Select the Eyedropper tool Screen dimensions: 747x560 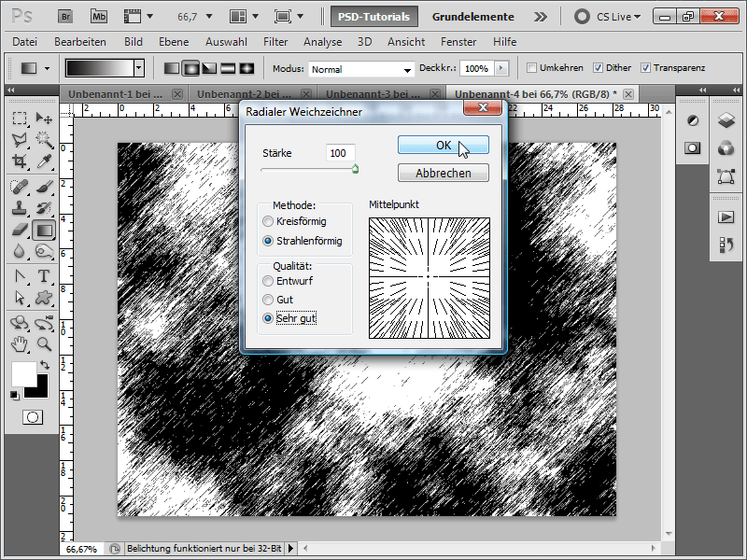point(44,161)
